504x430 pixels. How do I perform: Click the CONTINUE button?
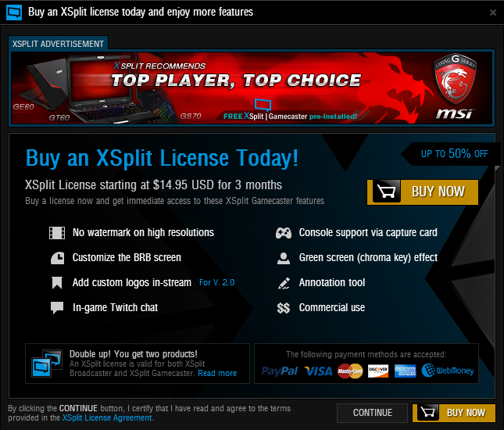[x=372, y=413]
